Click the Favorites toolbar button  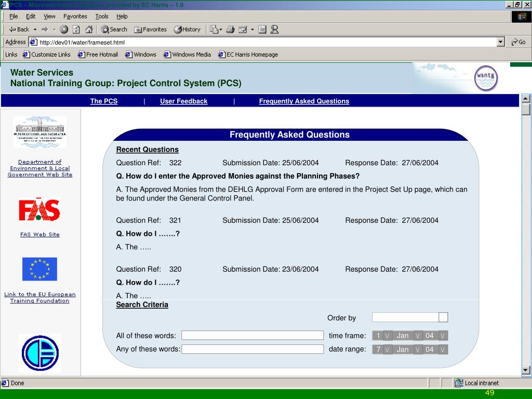(150, 30)
